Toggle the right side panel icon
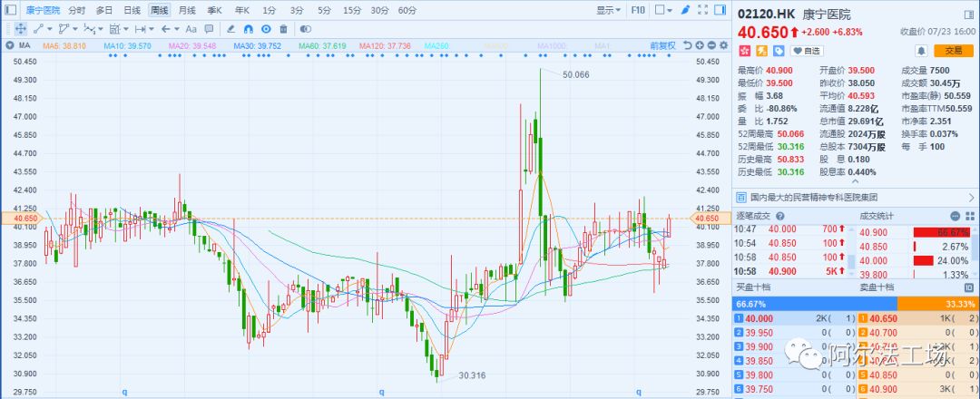980x399 pixels. (x=720, y=10)
